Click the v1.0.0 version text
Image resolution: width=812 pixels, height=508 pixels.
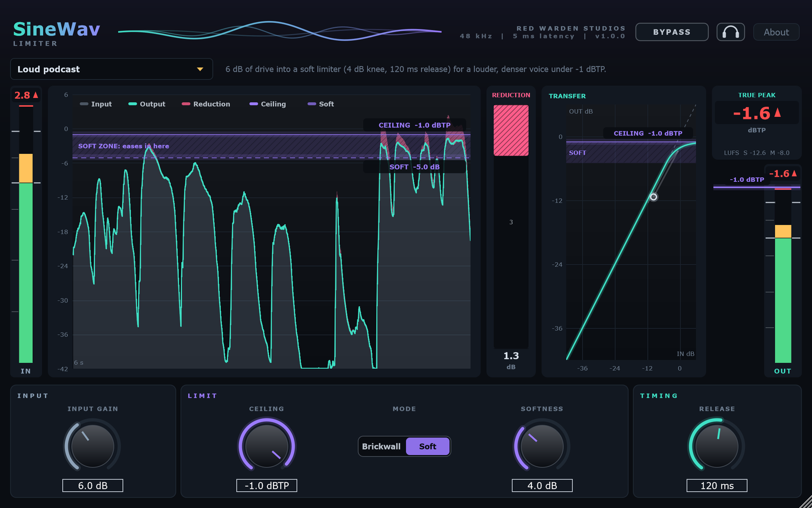(610, 36)
